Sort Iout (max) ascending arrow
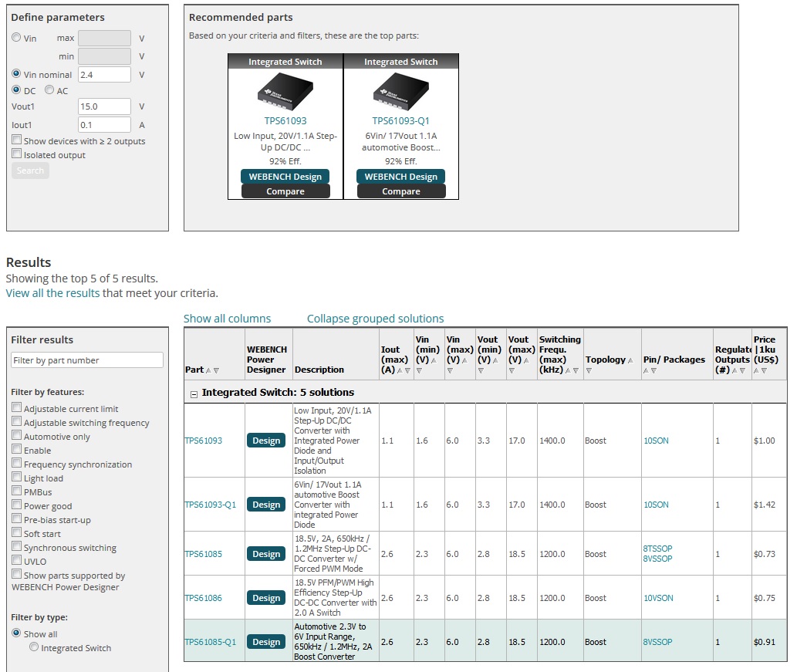Viewport: 797px width, 672px height. [x=400, y=370]
